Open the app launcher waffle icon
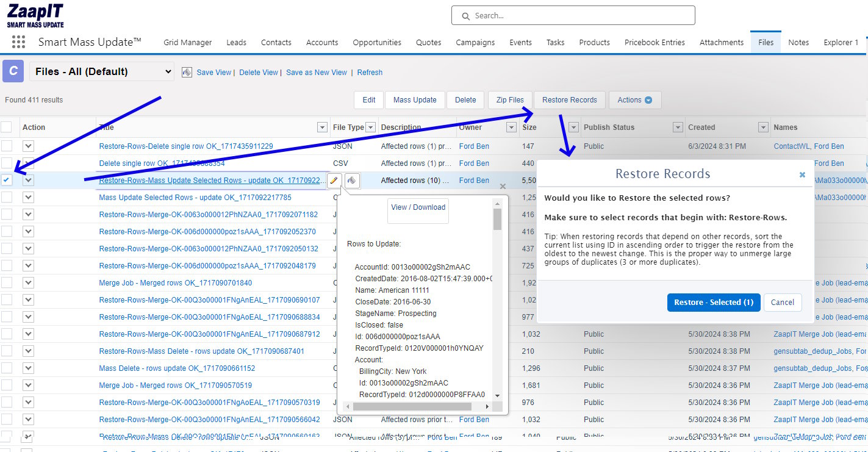868x452 pixels. pyautogui.click(x=18, y=41)
